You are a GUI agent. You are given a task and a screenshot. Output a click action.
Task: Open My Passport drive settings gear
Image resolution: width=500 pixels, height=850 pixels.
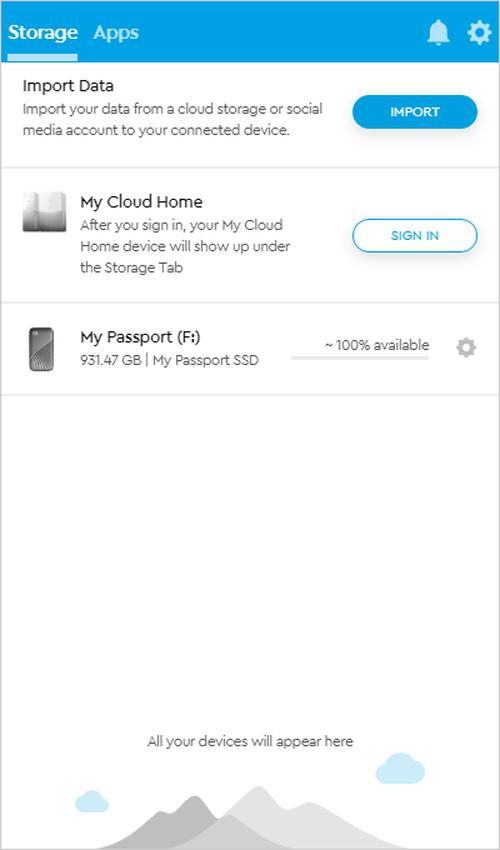(466, 347)
